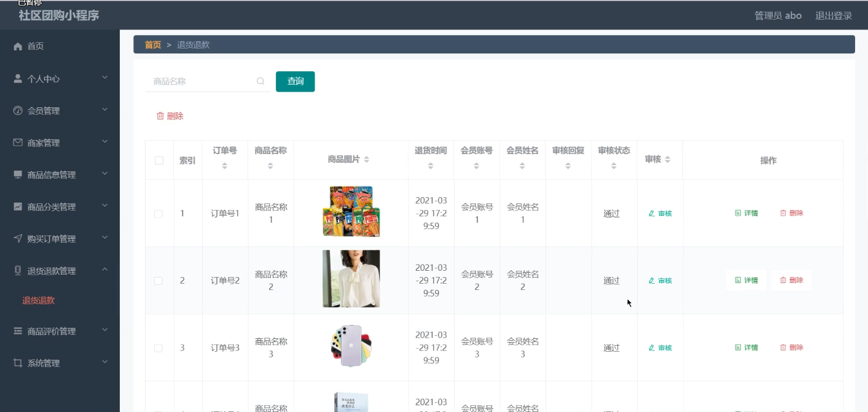
Task: Click the person icon beside 个人中心
Action: (x=18, y=79)
